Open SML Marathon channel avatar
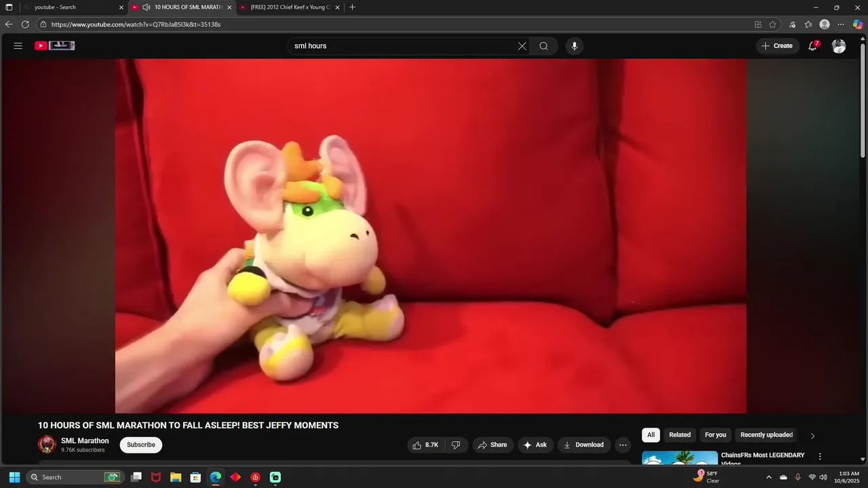This screenshot has width=868, height=488. 47,445
